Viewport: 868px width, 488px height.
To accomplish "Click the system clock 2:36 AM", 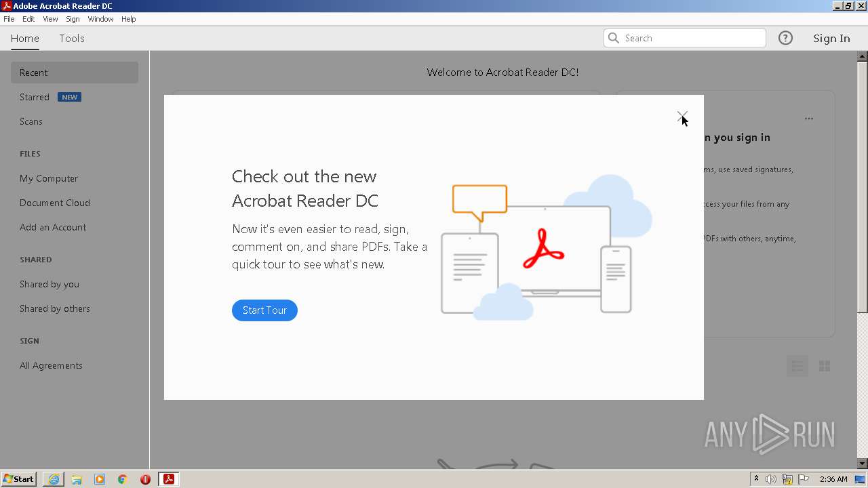I will (x=833, y=479).
